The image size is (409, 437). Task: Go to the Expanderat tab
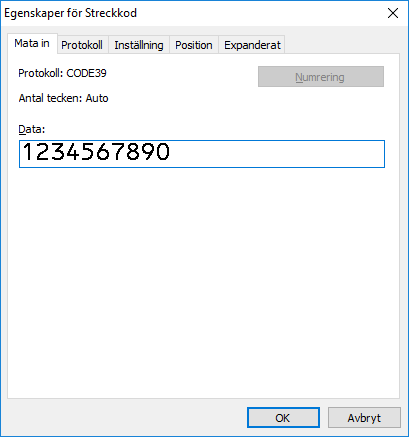[x=252, y=45]
